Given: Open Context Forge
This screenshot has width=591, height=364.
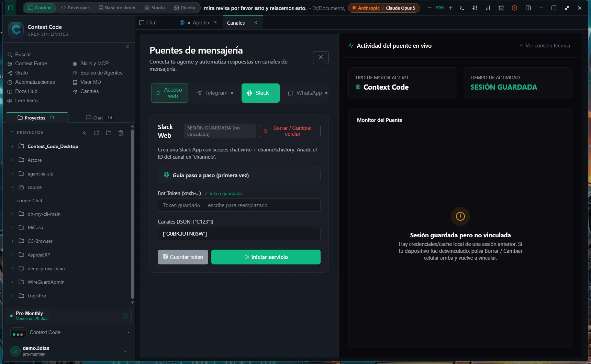Looking at the screenshot, I should (27, 64).
